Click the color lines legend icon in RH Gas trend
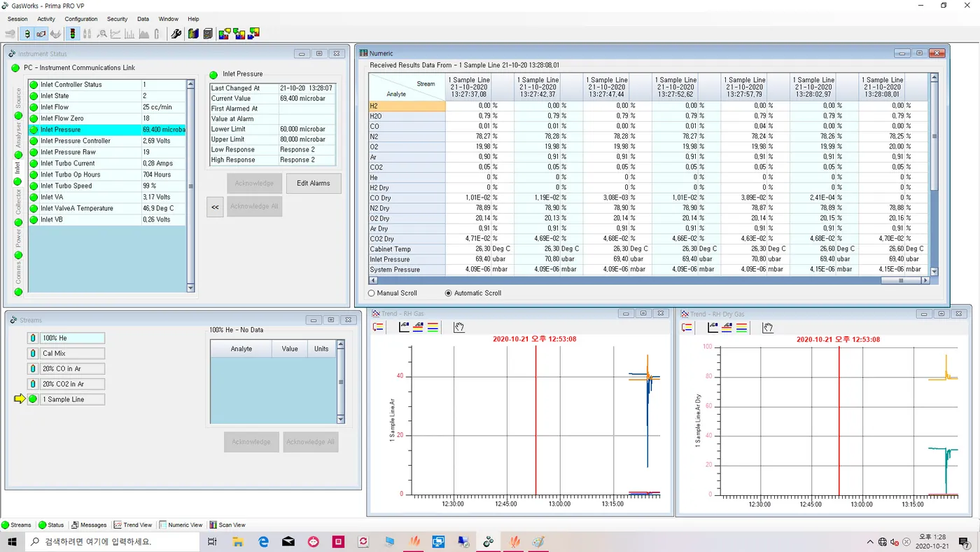980x552 pixels. pos(433,327)
